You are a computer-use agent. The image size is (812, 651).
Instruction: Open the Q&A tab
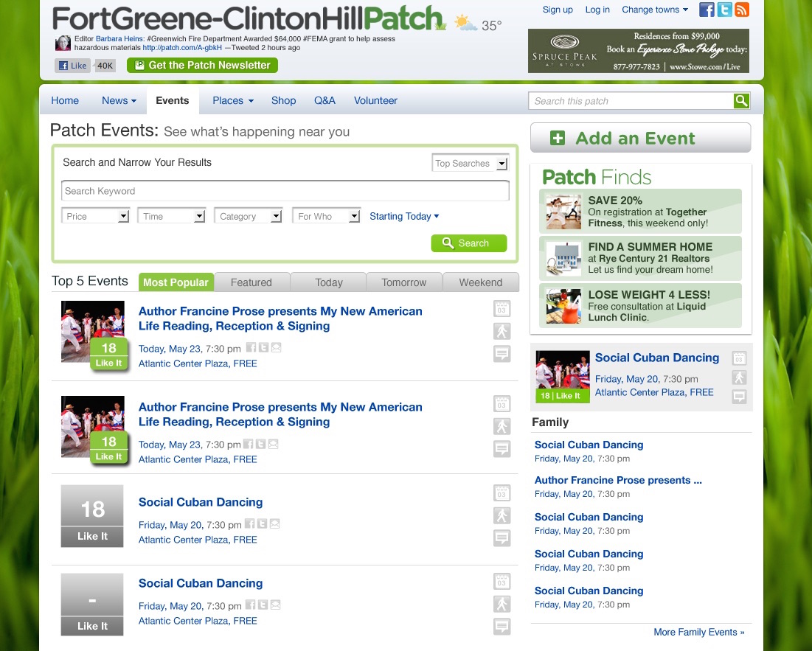pyautogui.click(x=325, y=100)
